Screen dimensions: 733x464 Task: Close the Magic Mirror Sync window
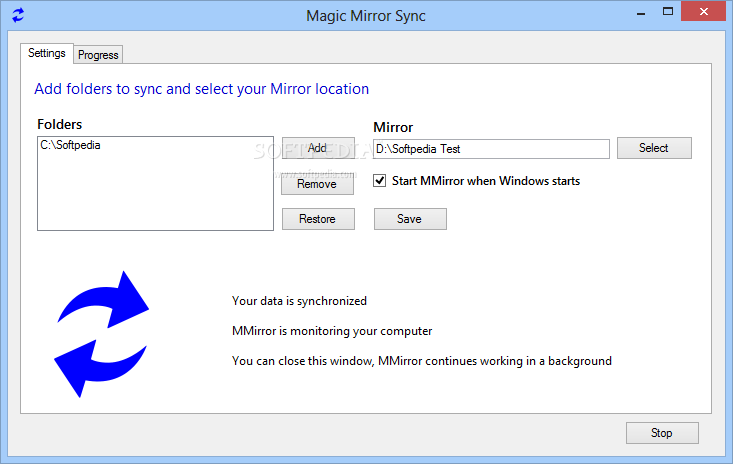pyautogui.click(x=704, y=12)
